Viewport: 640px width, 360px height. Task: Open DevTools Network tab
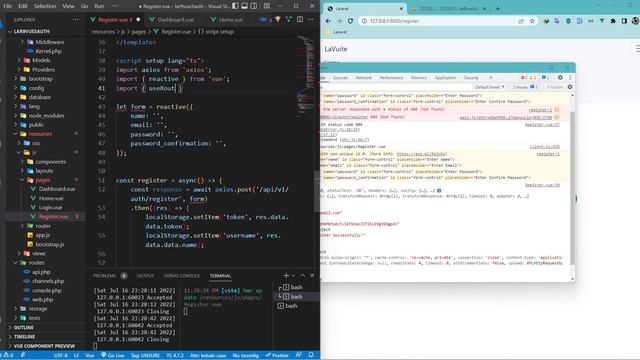pos(363,78)
